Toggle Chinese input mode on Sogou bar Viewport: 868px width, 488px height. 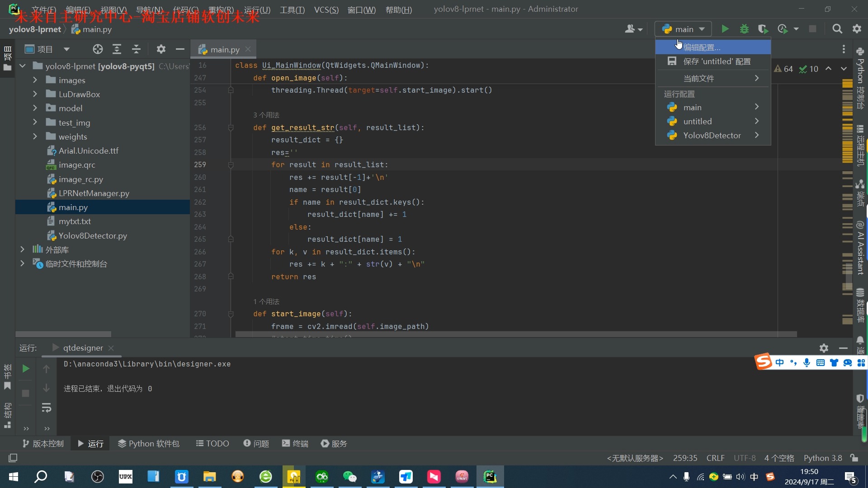(780, 362)
